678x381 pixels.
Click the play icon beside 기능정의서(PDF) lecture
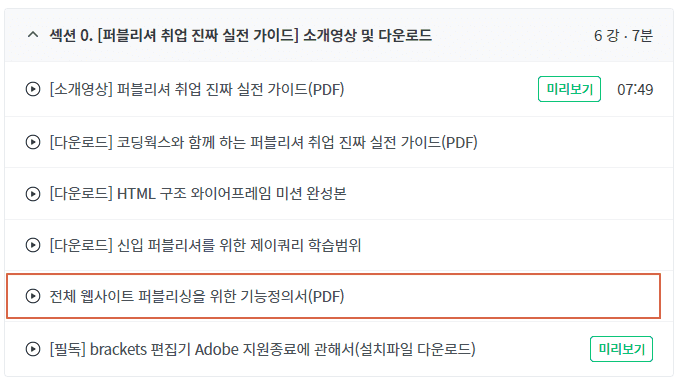tap(33, 296)
